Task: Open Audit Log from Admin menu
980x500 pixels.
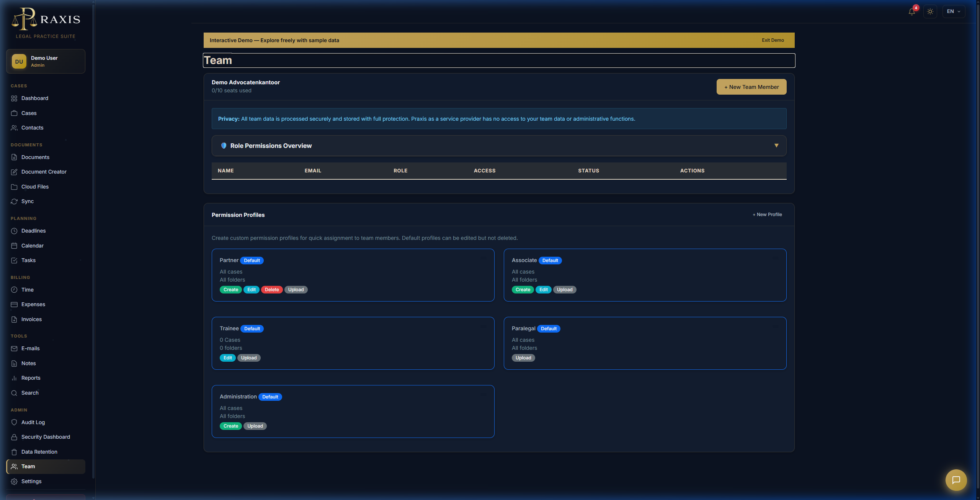Action: (46, 422)
